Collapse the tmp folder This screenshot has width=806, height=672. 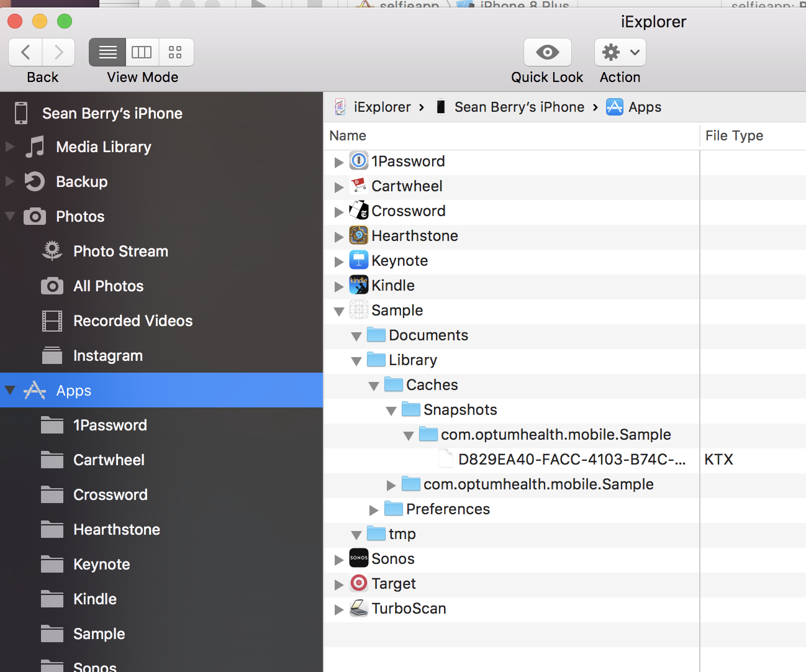point(356,535)
